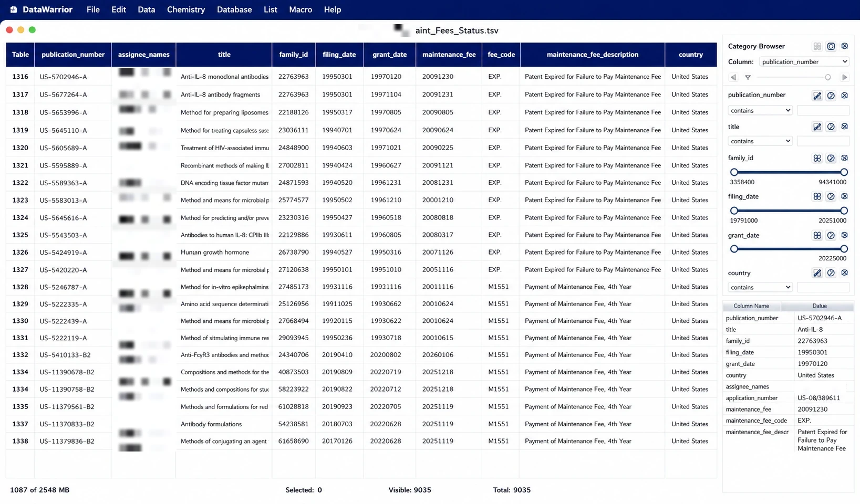Remove the title filter

(x=844, y=127)
